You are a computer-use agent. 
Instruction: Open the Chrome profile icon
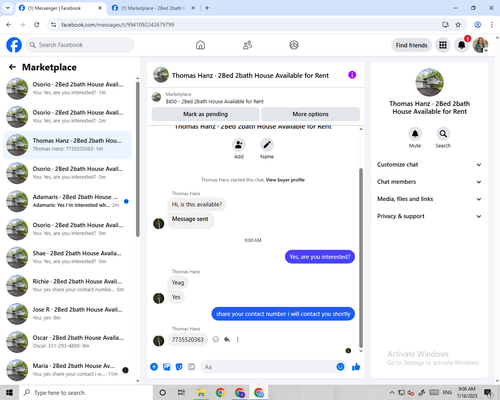[477, 25]
